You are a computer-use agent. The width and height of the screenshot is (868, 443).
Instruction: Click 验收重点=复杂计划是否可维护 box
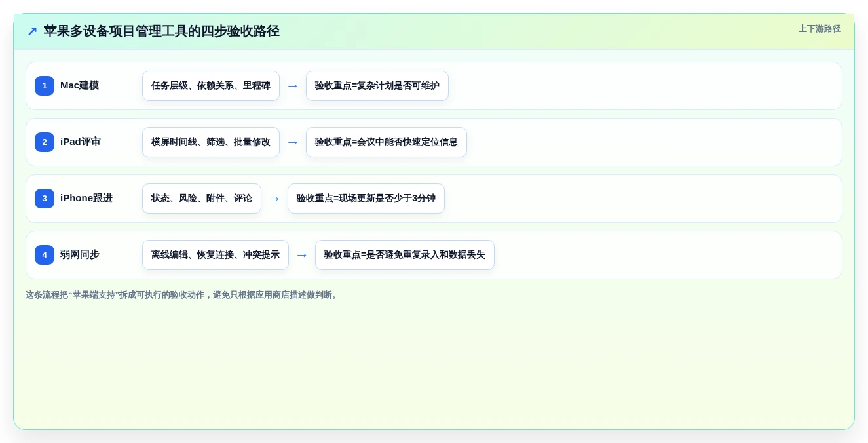pyautogui.click(x=377, y=86)
